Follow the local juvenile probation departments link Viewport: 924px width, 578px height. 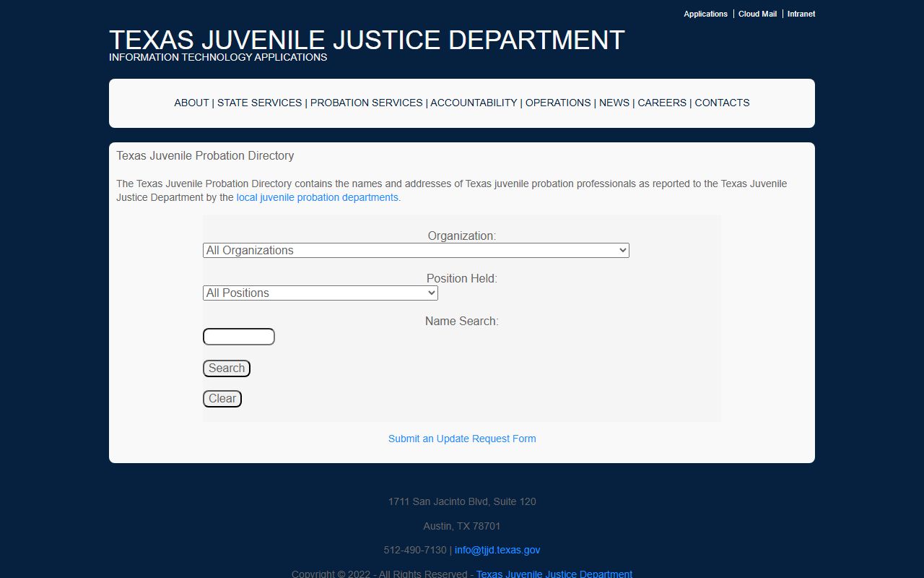tap(318, 197)
